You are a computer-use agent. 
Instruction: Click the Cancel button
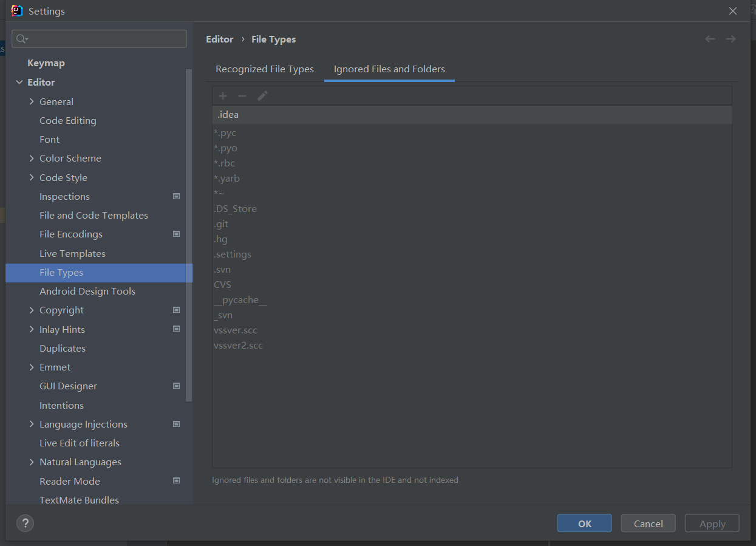pos(648,524)
